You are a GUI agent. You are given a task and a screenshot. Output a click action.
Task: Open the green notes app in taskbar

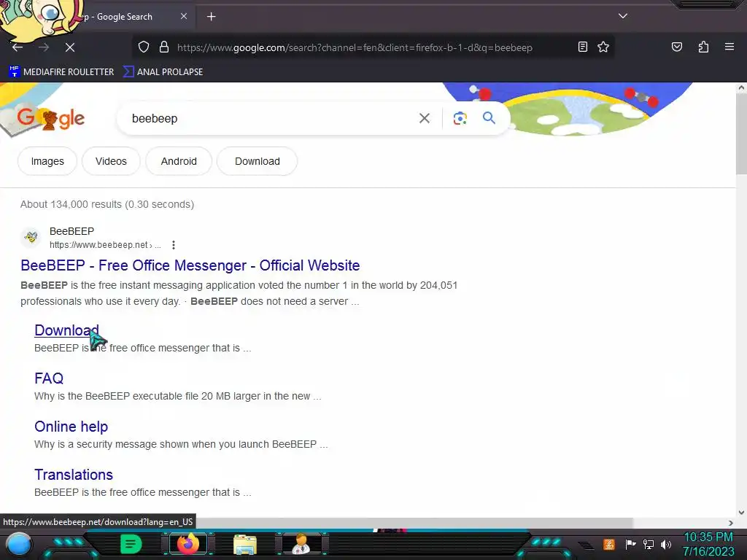(131, 544)
